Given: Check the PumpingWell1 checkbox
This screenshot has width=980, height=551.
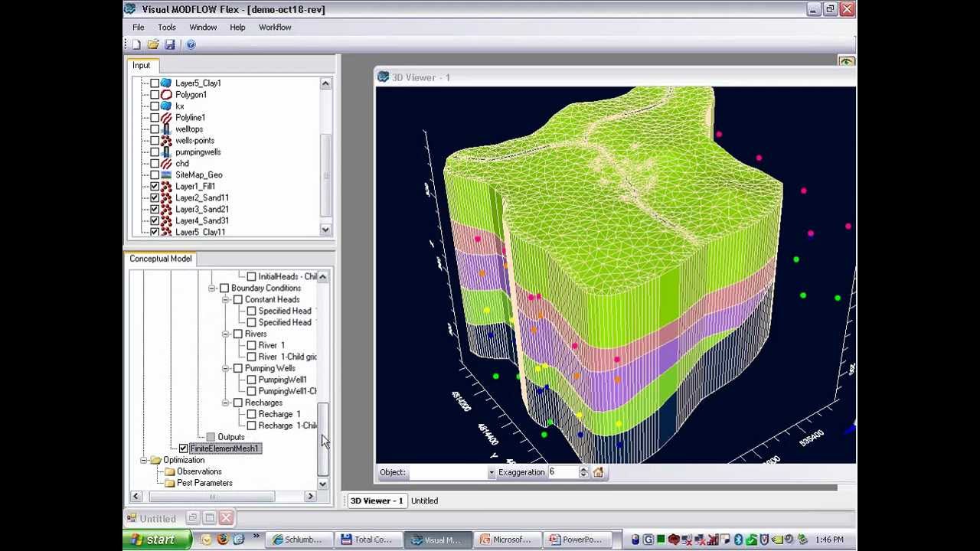Looking at the screenshot, I should click(x=251, y=380).
